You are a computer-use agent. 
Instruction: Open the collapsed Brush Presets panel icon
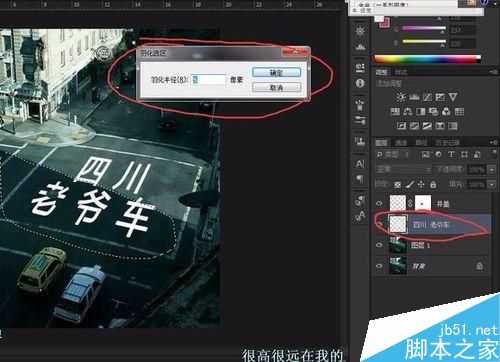[x=360, y=120]
